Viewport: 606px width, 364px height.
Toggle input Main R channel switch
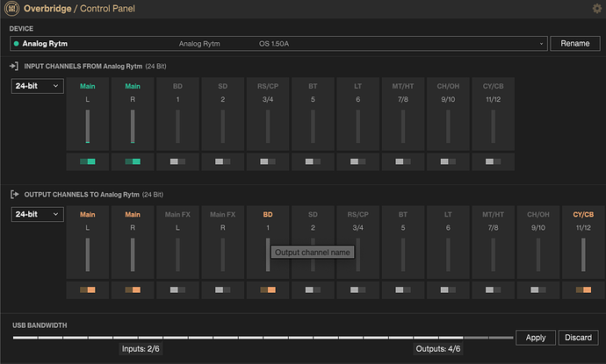pos(133,161)
